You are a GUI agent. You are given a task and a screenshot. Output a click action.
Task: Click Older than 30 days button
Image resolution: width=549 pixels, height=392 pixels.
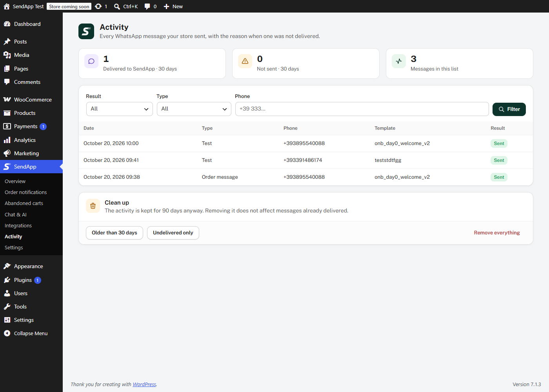coord(115,233)
